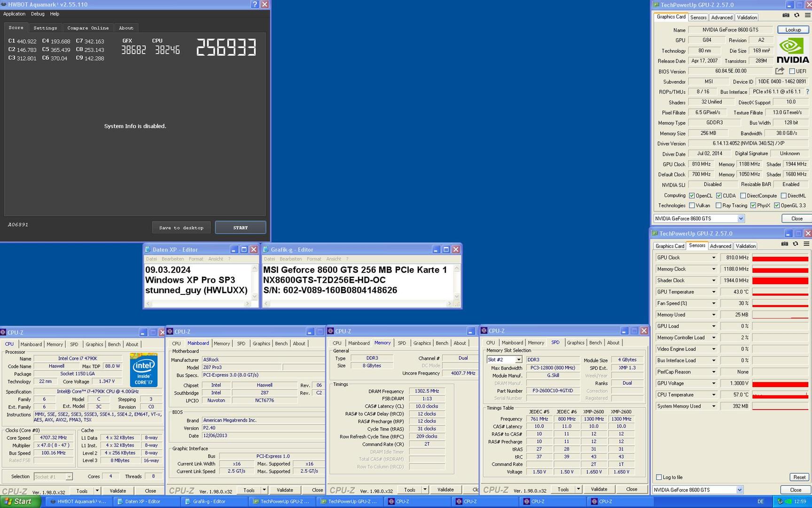
Task: Click the GPU Clock red sensor graph
Action: point(780,258)
